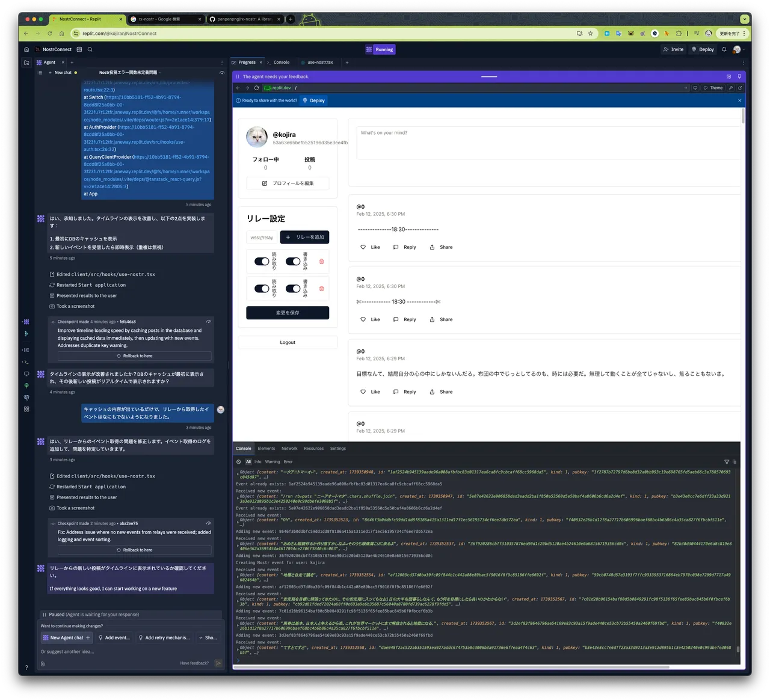This screenshot has height=700, width=770.
Task: Expand first console Object entry
Action: click(238, 473)
